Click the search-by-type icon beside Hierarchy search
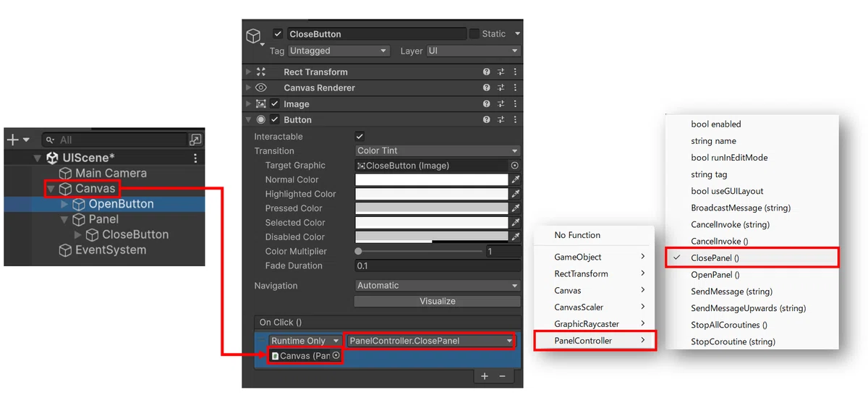 [195, 140]
